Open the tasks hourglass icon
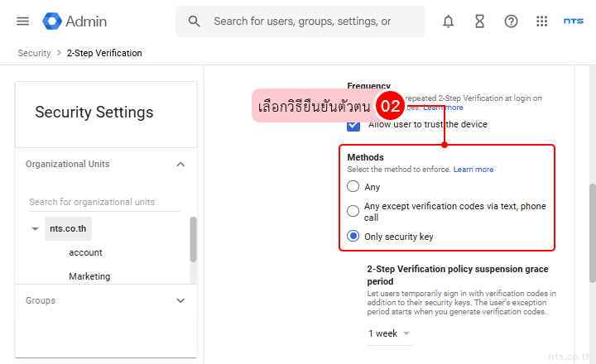 coord(479,22)
